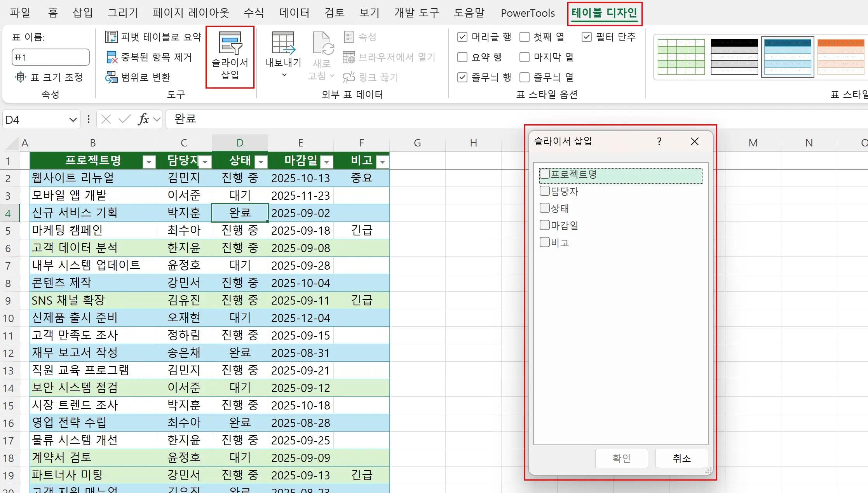Click the 링크 끊기 icon
Screen dimensions: 868x493
(349, 77)
